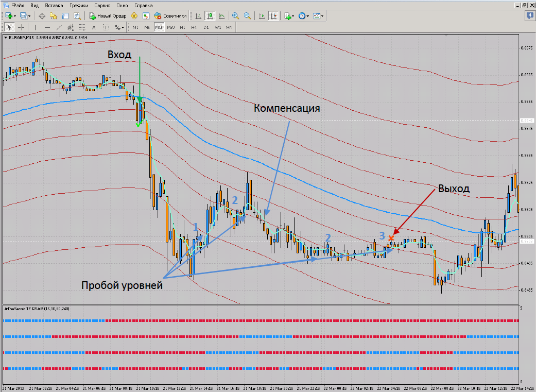Zoom out on the chart
536x392 pixels.
pyautogui.click(x=247, y=16)
